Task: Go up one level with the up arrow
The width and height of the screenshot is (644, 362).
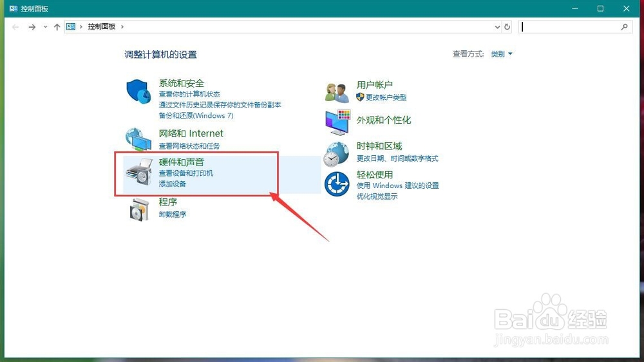Action: (57, 27)
